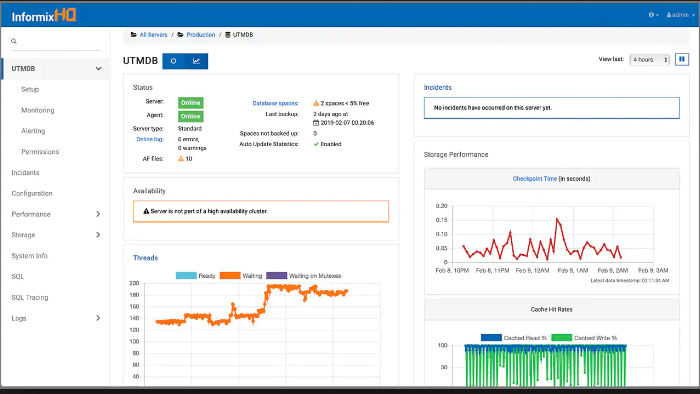The width and height of the screenshot is (700, 394).
Task: Select Monitoring in the sidebar
Action: coord(38,110)
